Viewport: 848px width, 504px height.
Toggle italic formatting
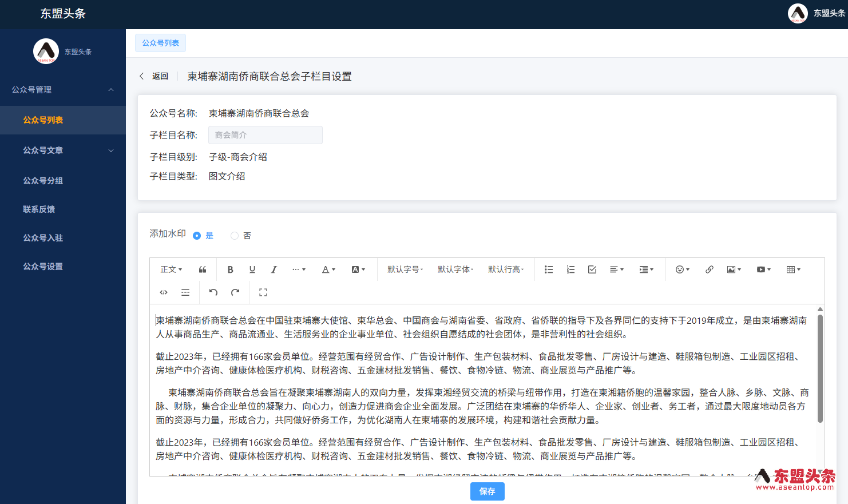(x=274, y=269)
